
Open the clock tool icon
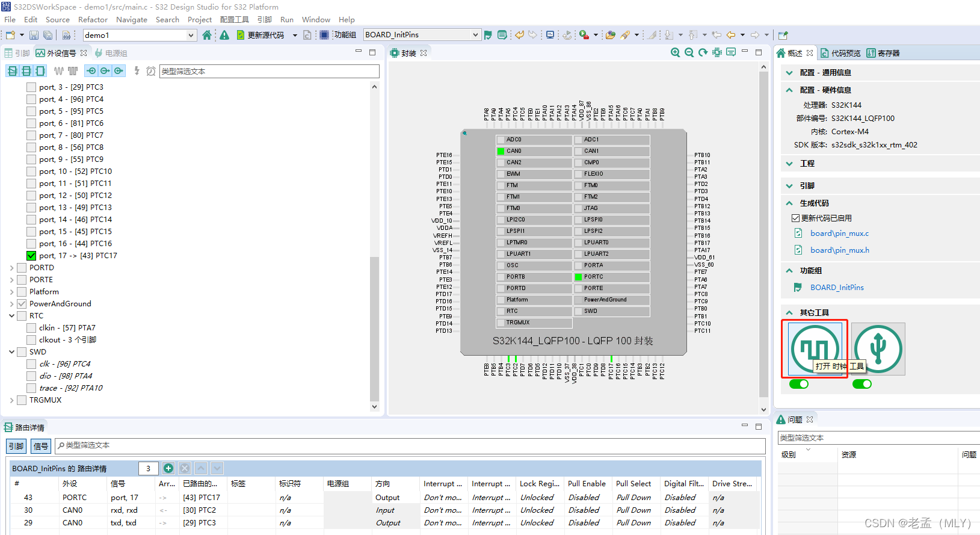(x=815, y=349)
